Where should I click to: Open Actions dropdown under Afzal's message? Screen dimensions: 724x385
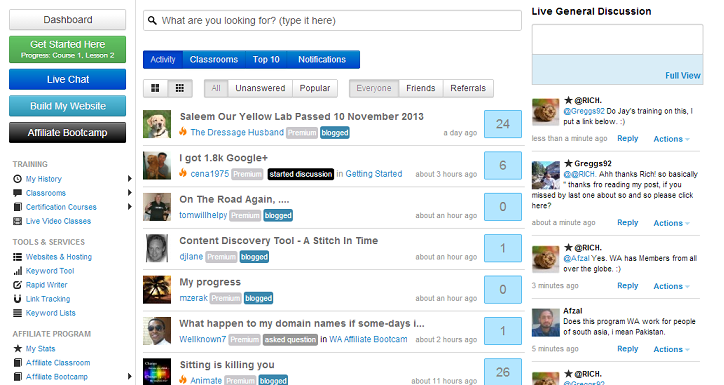(x=671, y=349)
